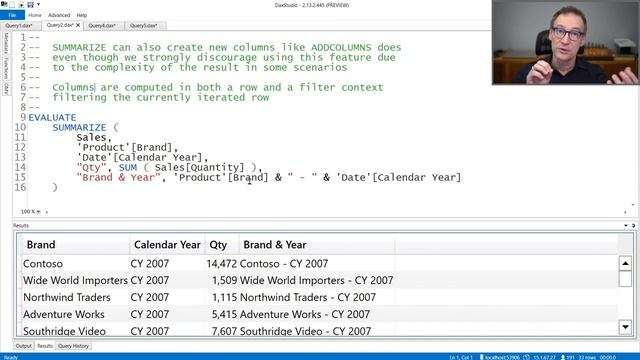Open the Help ribbon tab
640x360 pixels.
[82, 15]
